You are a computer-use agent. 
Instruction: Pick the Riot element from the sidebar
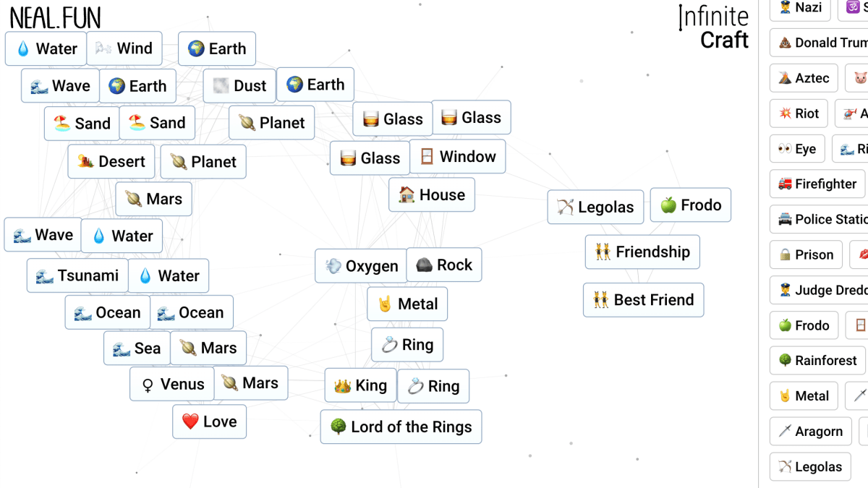pyautogui.click(x=799, y=114)
